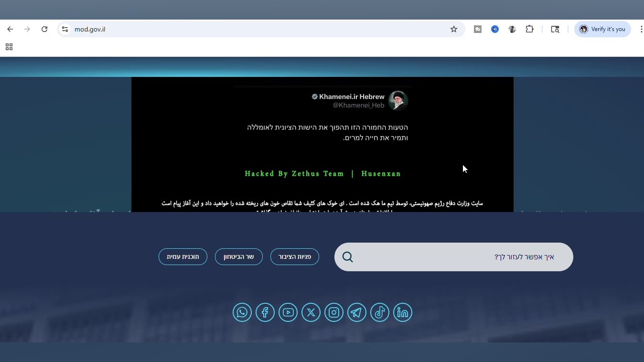
Task: Click the mod.gov.il address bar
Action: click(261, 29)
